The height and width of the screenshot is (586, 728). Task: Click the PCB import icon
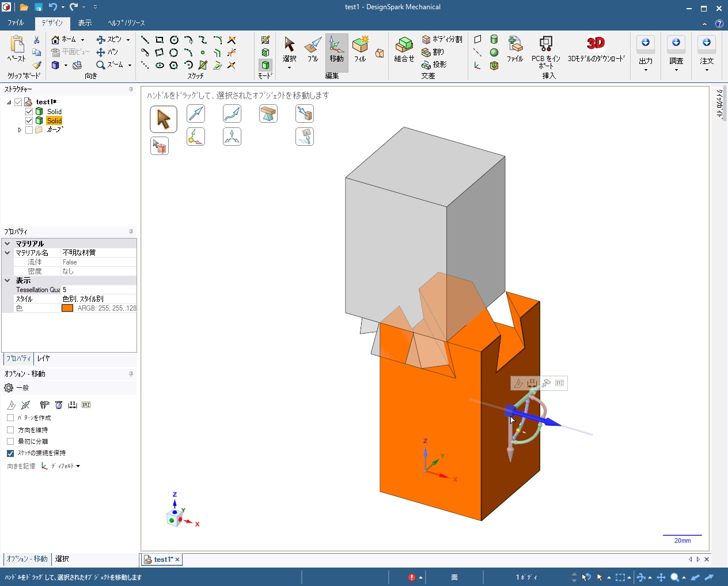[x=545, y=44]
